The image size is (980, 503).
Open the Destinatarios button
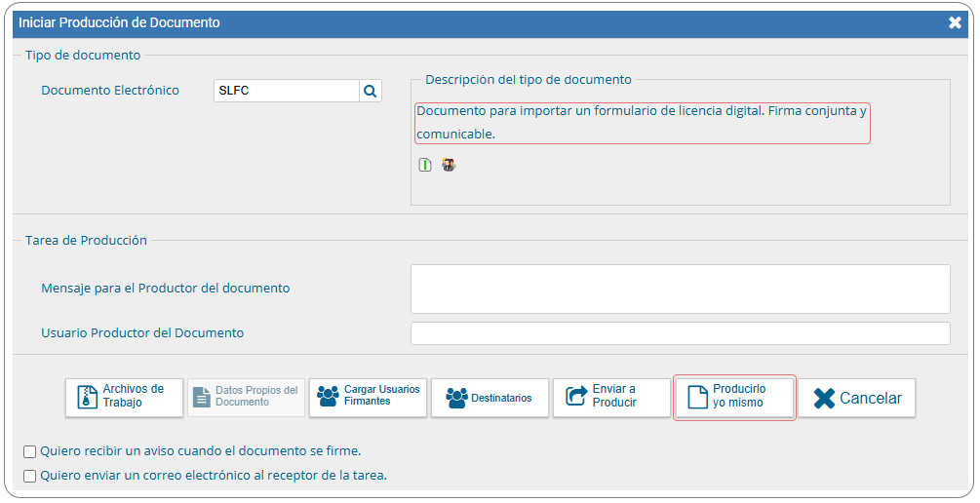tap(490, 398)
